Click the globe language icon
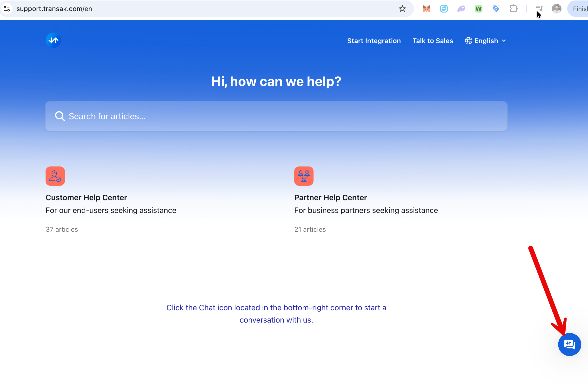The height and width of the screenshot is (384, 588). click(468, 41)
